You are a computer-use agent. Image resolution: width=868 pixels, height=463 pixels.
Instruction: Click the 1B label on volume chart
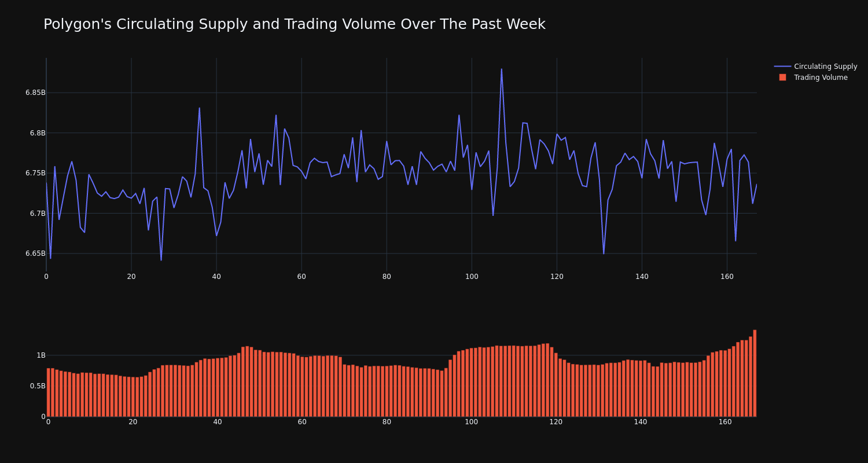41,355
